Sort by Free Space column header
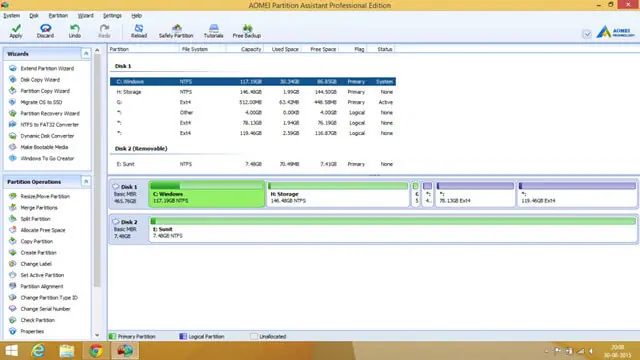The height and width of the screenshot is (360, 640). pyautogui.click(x=320, y=49)
